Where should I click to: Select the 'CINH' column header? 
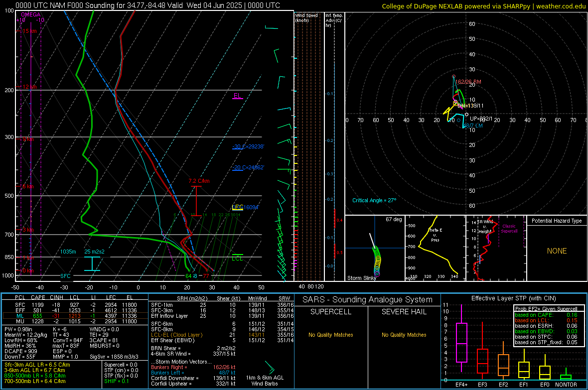57,297
